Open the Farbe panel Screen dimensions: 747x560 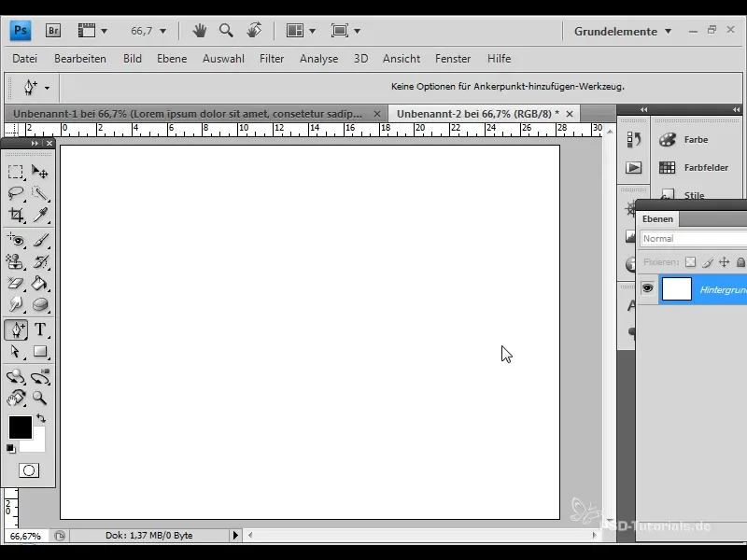[x=696, y=139]
